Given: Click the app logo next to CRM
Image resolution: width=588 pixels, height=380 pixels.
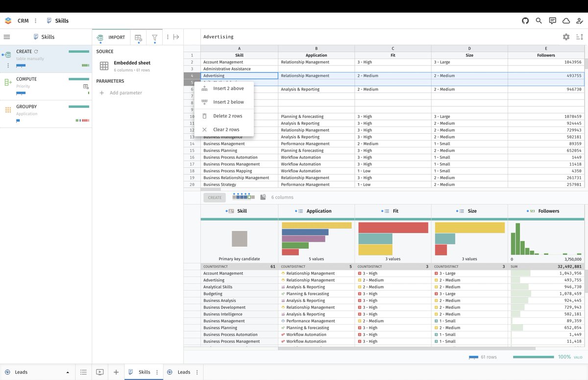Looking at the screenshot, I should click(8, 21).
